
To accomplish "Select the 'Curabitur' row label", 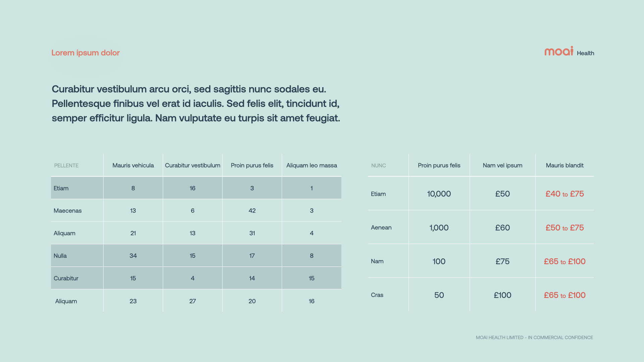I will click(x=66, y=278).
